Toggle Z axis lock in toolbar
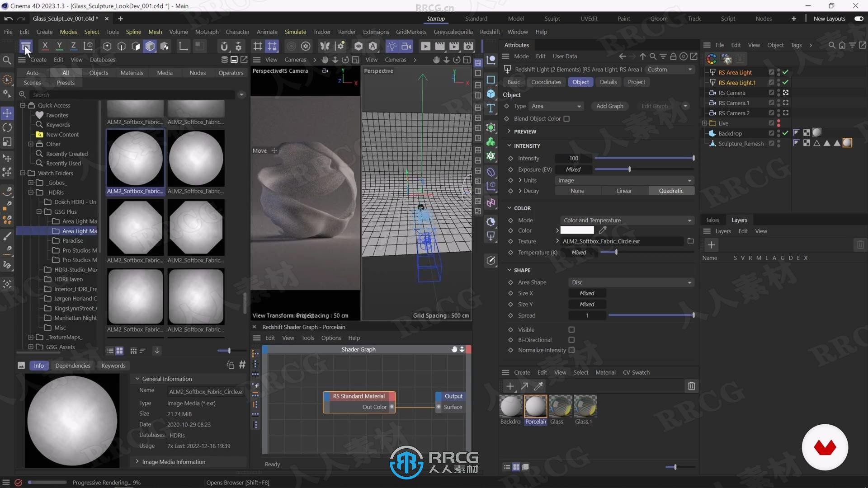This screenshot has width=868, height=488. (73, 46)
